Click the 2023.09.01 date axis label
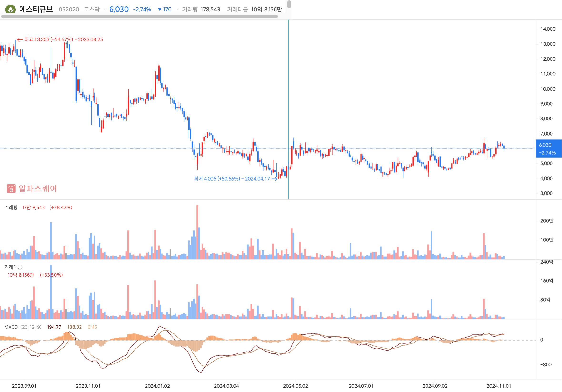The image size is (562, 392). (x=24, y=386)
